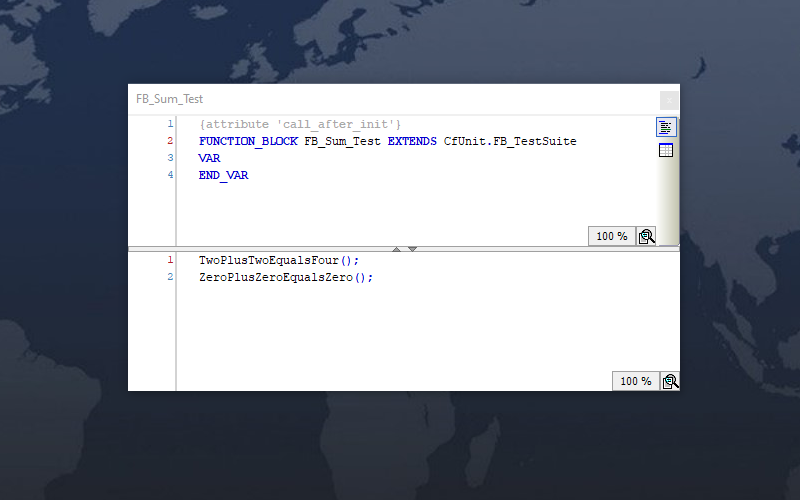The height and width of the screenshot is (500, 800).
Task: Click the ZeroPlusZeroEqualsZero method call
Action: (x=285, y=277)
